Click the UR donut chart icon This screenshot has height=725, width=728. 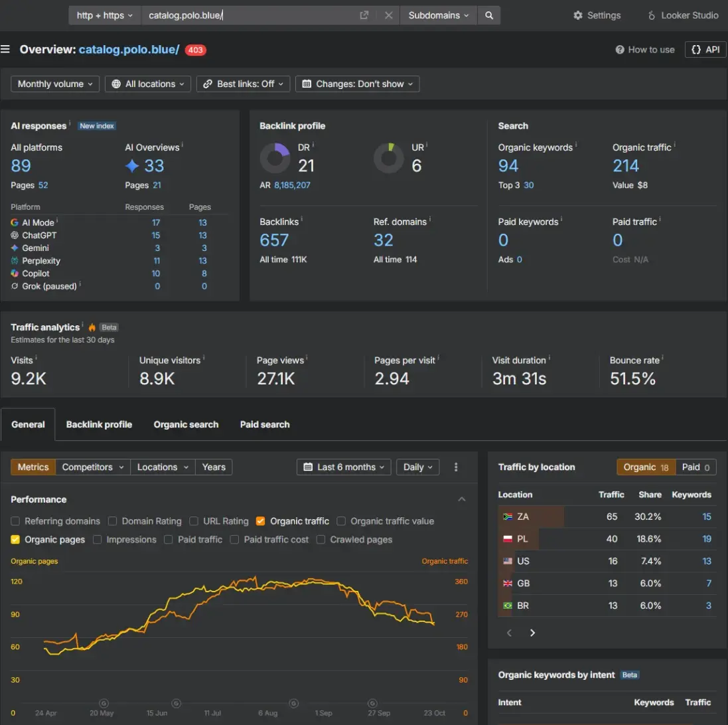tap(389, 158)
